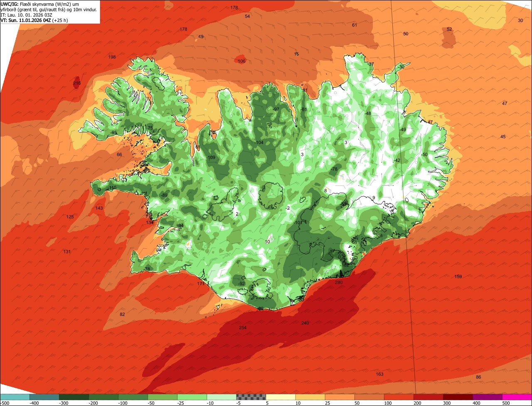Click the flux value 131 on the map
The width and height of the screenshot is (532, 406).
coord(67,252)
